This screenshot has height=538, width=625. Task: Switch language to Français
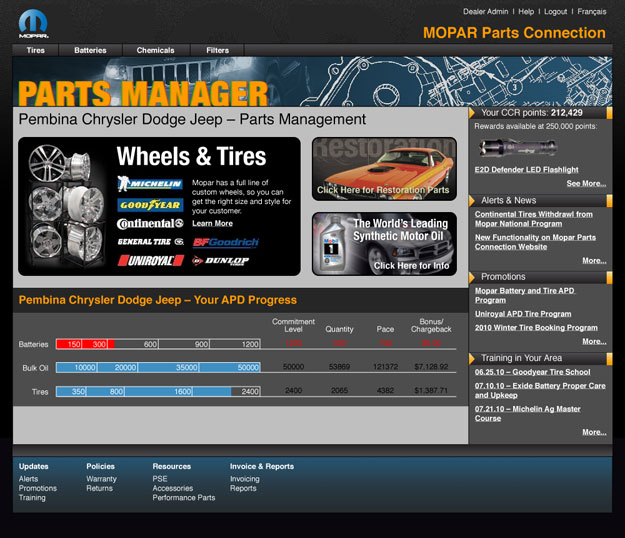[x=592, y=12]
